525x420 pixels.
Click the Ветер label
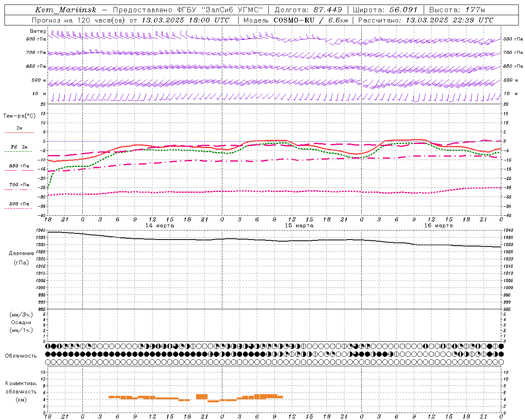[x=38, y=31]
